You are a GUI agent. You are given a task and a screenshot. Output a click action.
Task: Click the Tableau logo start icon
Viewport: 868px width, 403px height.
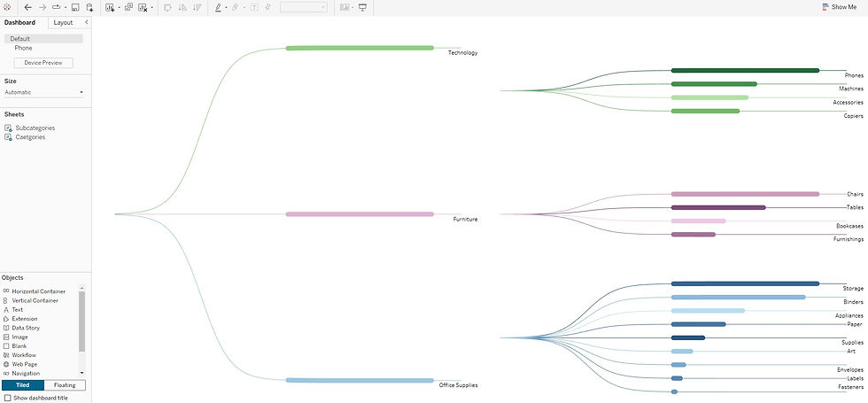pos(7,7)
